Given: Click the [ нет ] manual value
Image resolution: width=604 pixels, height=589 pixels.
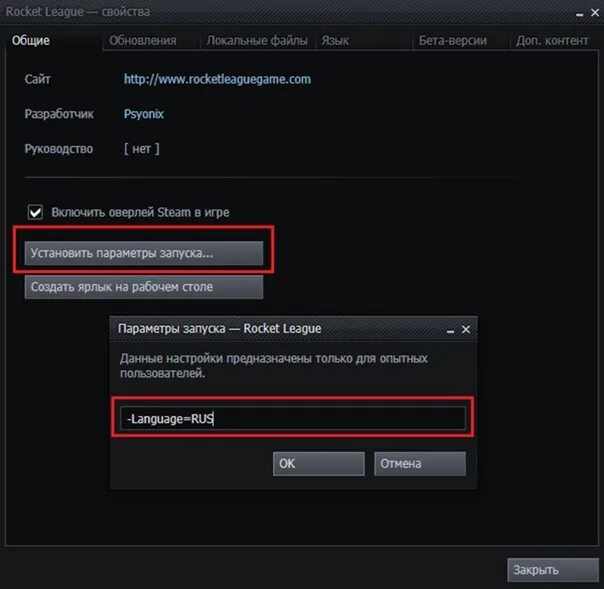Looking at the screenshot, I should pyautogui.click(x=141, y=149).
